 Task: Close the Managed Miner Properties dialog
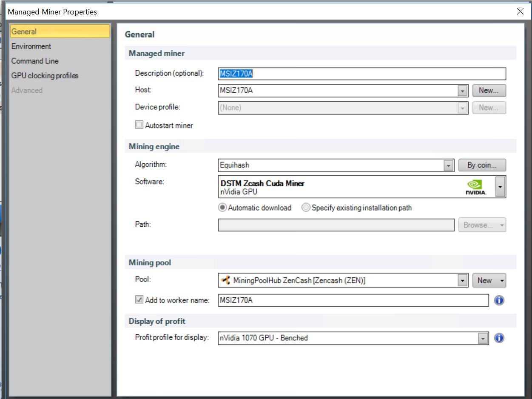pos(520,11)
